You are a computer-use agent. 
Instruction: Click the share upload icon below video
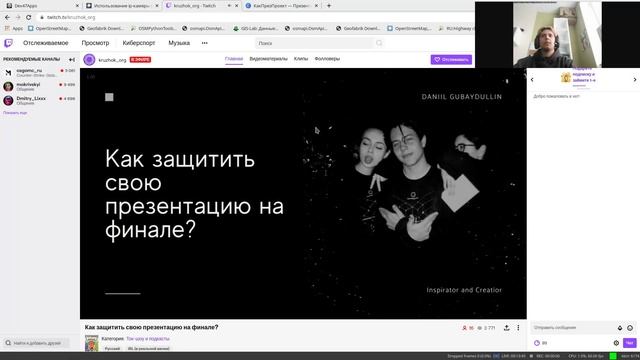pos(507,328)
